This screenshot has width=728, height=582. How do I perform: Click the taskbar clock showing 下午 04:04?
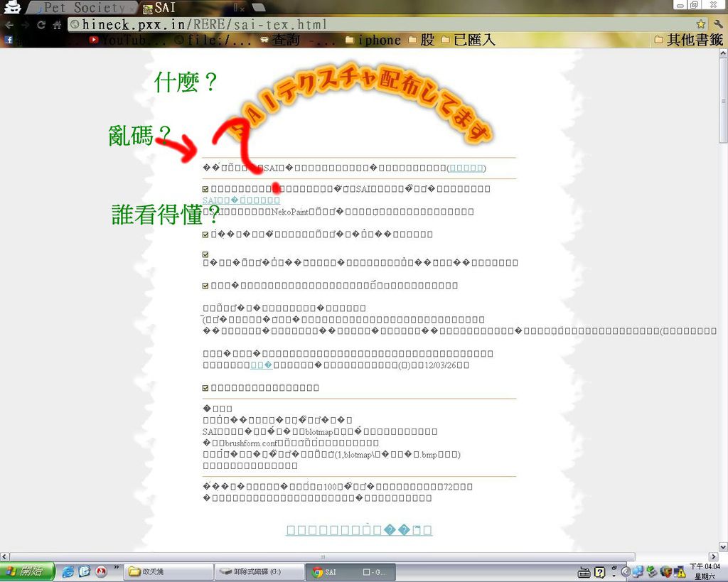[x=705, y=571]
